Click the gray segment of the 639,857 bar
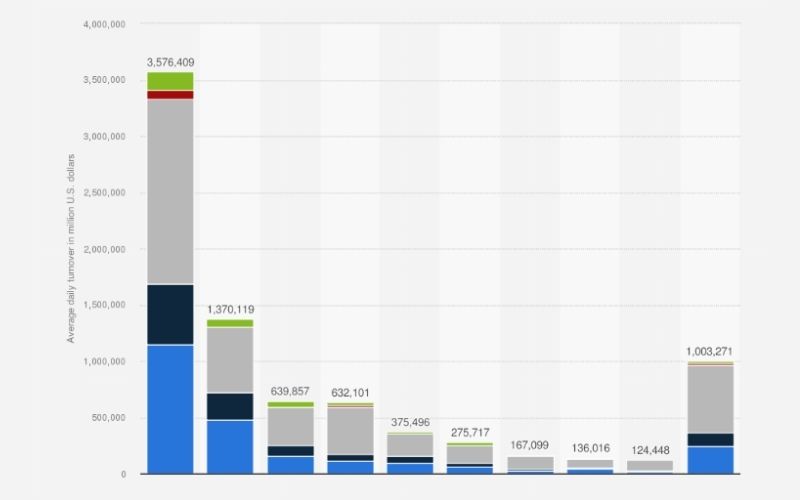This screenshot has width=800, height=500. (x=290, y=426)
